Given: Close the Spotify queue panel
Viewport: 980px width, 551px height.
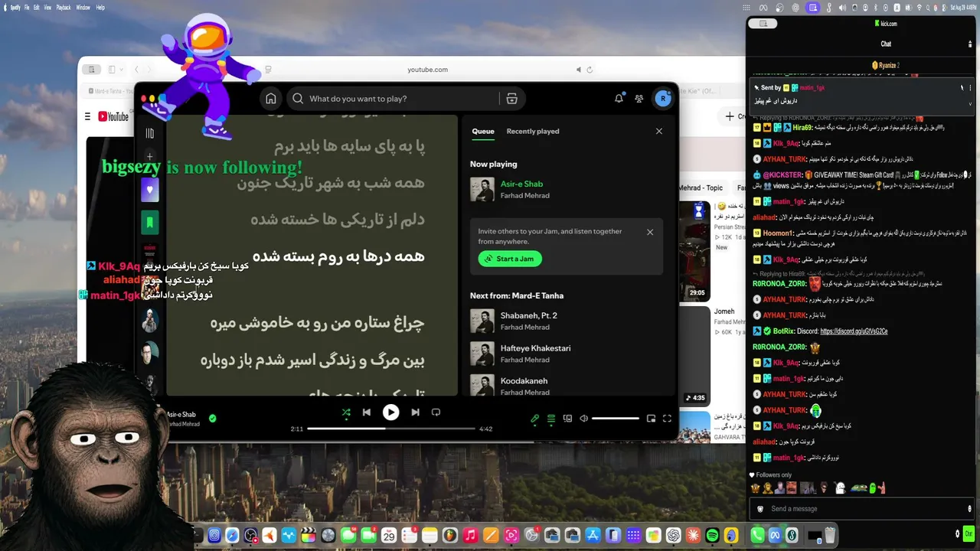Looking at the screenshot, I should pos(659,132).
